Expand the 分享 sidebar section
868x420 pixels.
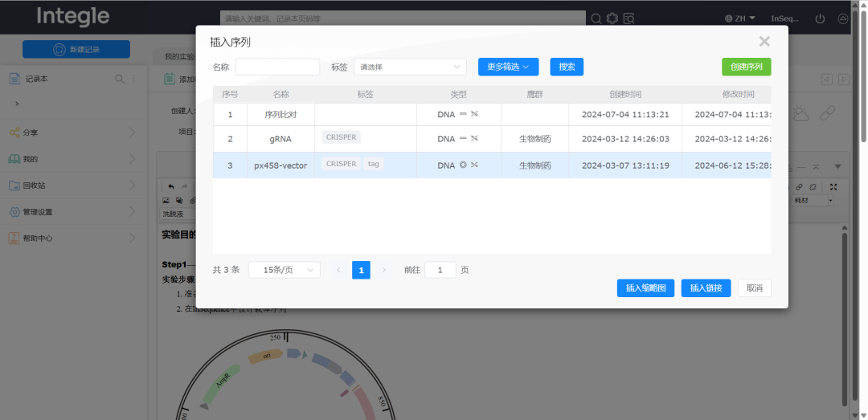tap(133, 133)
